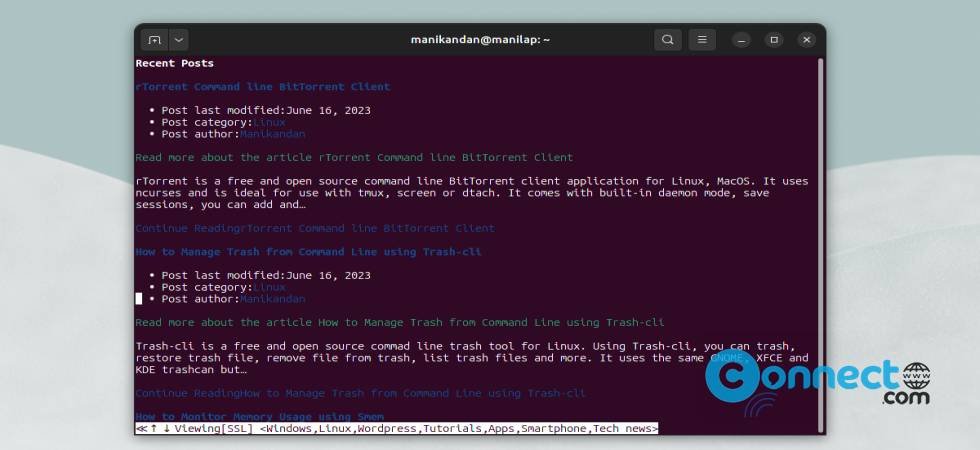980x450 pixels.
Task: Close the terminal window
Action: coord(806,40)
